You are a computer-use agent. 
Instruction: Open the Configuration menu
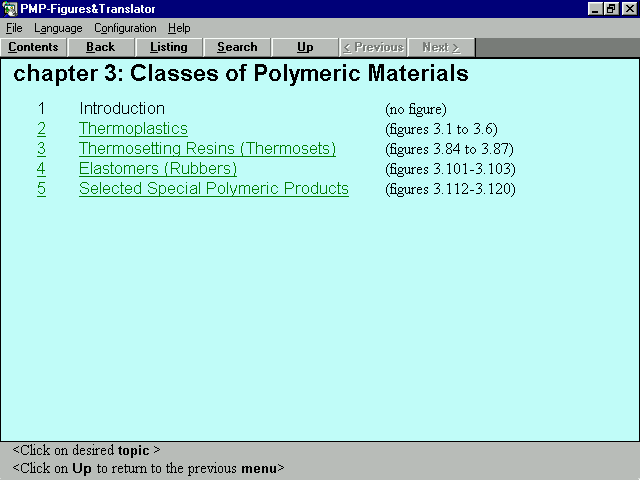pyautogui.click(x=125, y=28)
